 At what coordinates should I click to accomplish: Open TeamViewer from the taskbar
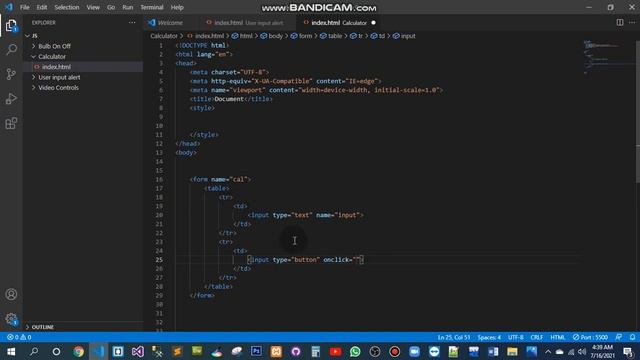[x=434, y=351]
